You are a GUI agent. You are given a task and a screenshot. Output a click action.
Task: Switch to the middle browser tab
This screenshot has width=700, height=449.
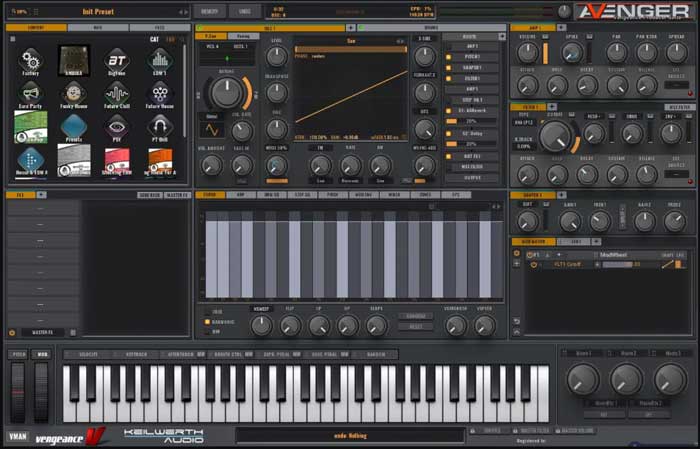click(98, 28)
